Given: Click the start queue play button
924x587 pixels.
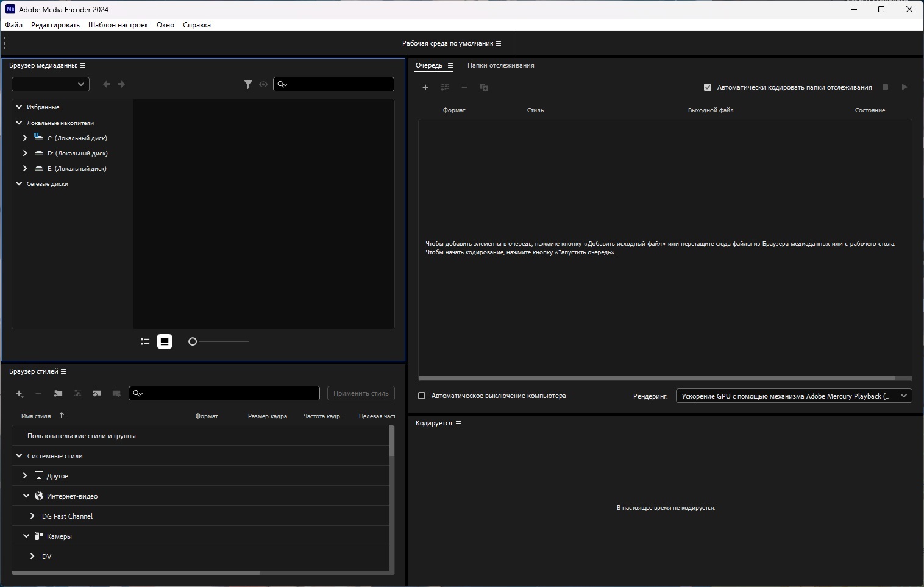Looking at the screenshot, I should click(904, 87).
